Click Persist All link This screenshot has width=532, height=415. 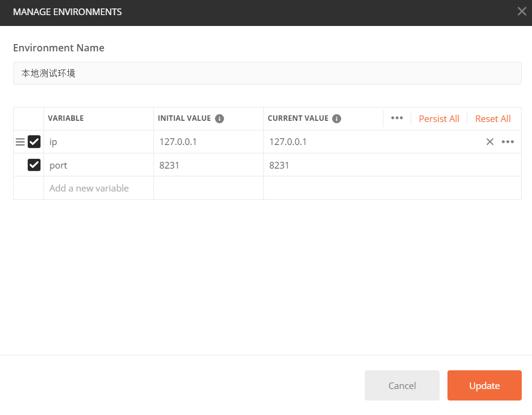(438, 119)
